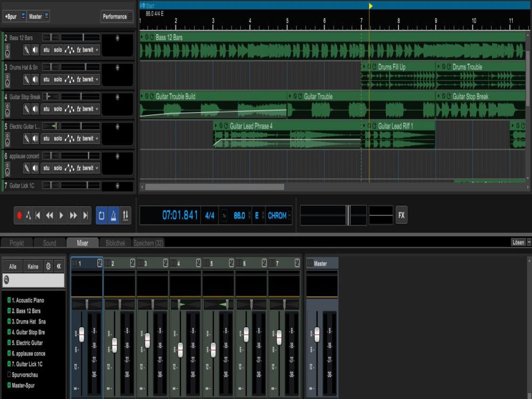Expand the Guitar Trouble Build clip arrow
The image size is (532, 399).
[x=142, y=96]
